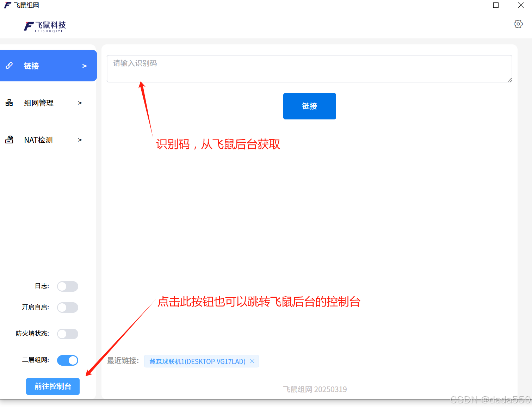Viewport: 532px width, 409px height.
Task: Open the NAT检测 sidebar menu item
Action: click(x=48, y=140)
